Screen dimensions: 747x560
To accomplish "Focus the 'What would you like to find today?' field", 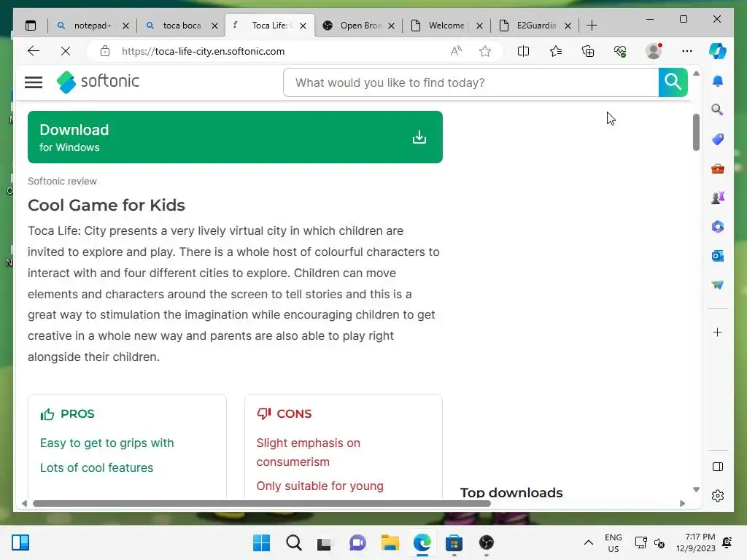I will pyautogui.click(x=471, y=82).
